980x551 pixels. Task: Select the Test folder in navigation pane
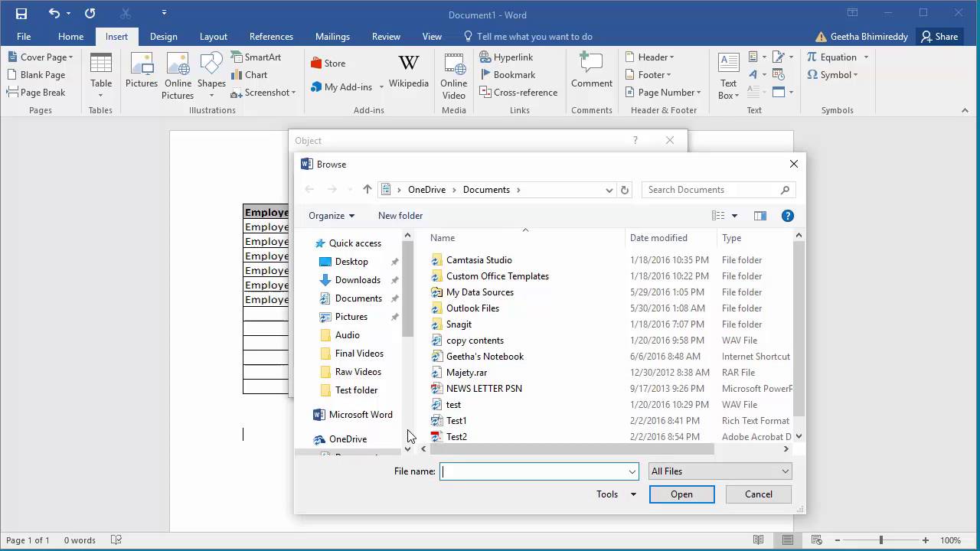[x=356, y=390]
